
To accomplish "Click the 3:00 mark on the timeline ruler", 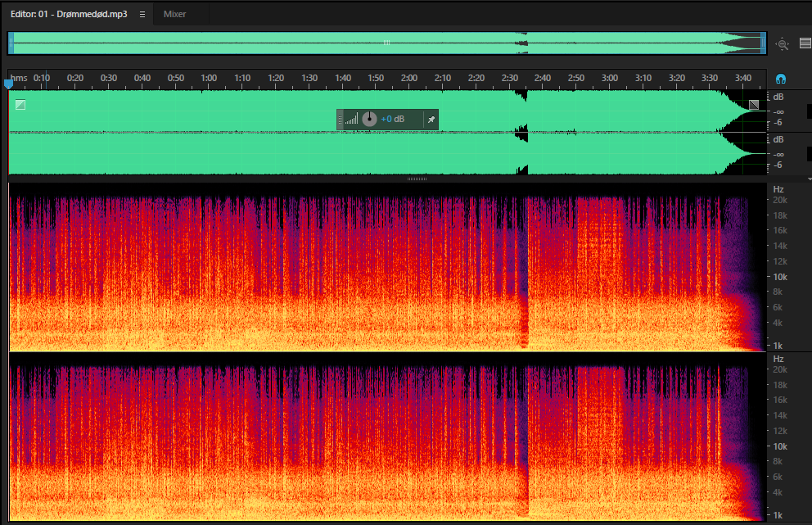I will [x=610, y=78].
